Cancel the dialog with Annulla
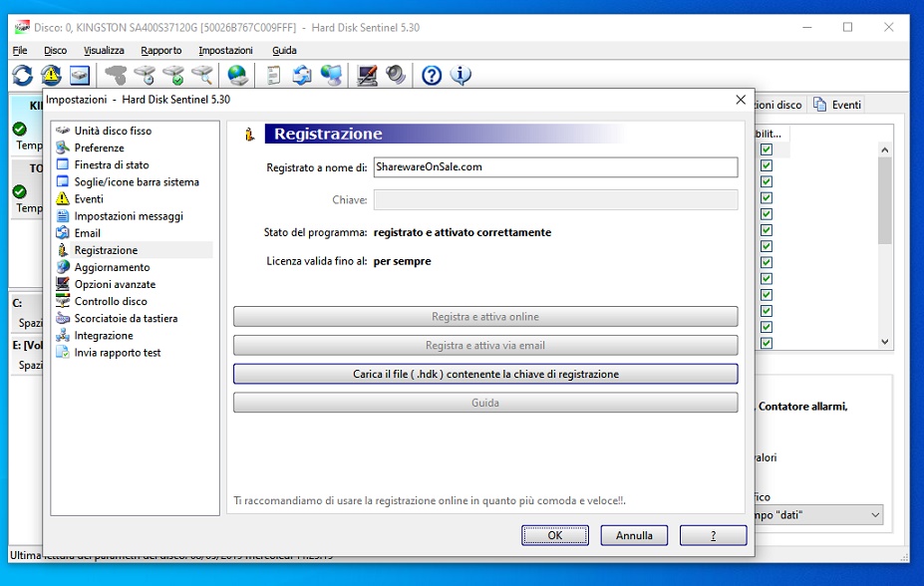Screen dimensions: 924x586 [634, 535]
